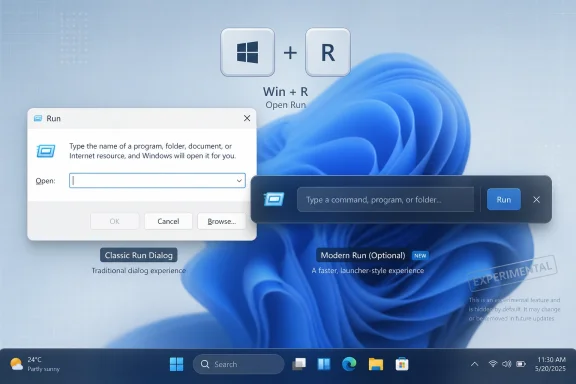576x384 pixels.
Task: Click the R key graphic
Action: tap(328, 52)
